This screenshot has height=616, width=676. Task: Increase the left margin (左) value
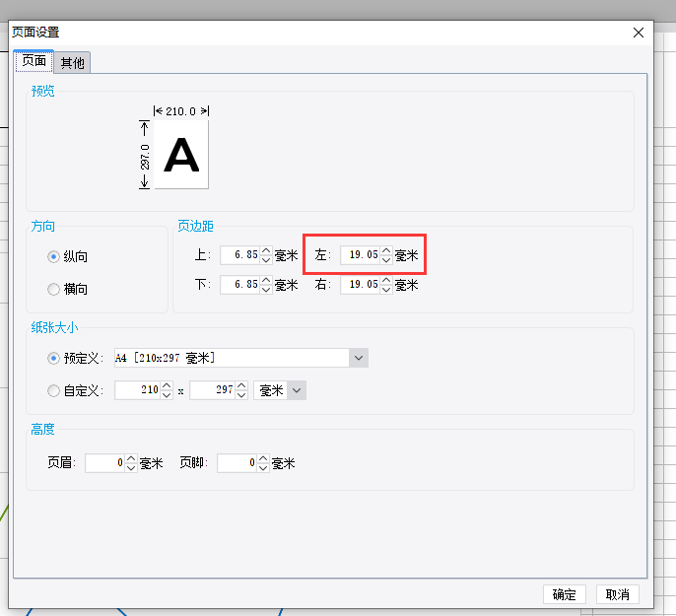coord(386,250)
